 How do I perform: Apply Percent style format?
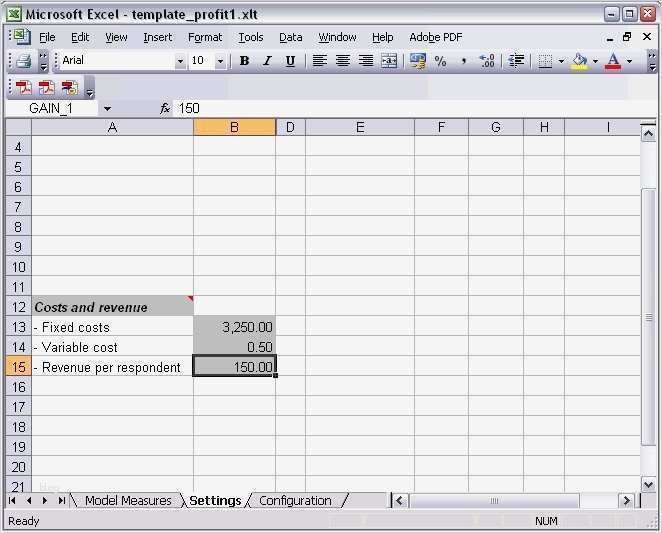click(440, 61)
